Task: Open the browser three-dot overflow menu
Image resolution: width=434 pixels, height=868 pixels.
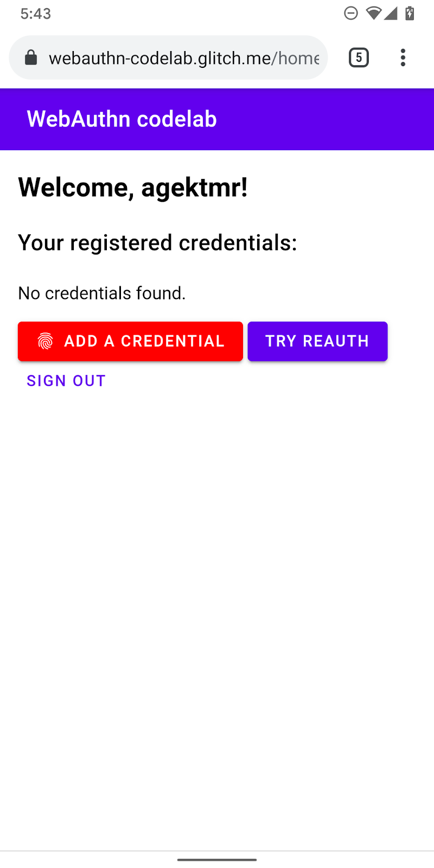Action: click(403, 58)
